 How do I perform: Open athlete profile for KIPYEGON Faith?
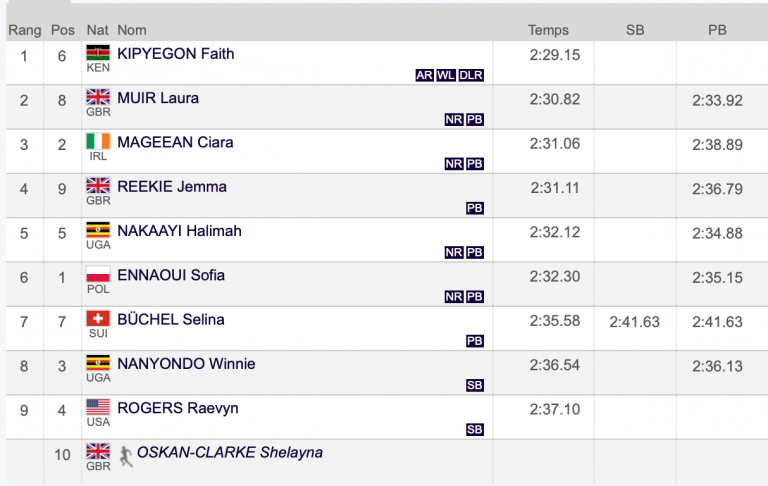[175, 53]
